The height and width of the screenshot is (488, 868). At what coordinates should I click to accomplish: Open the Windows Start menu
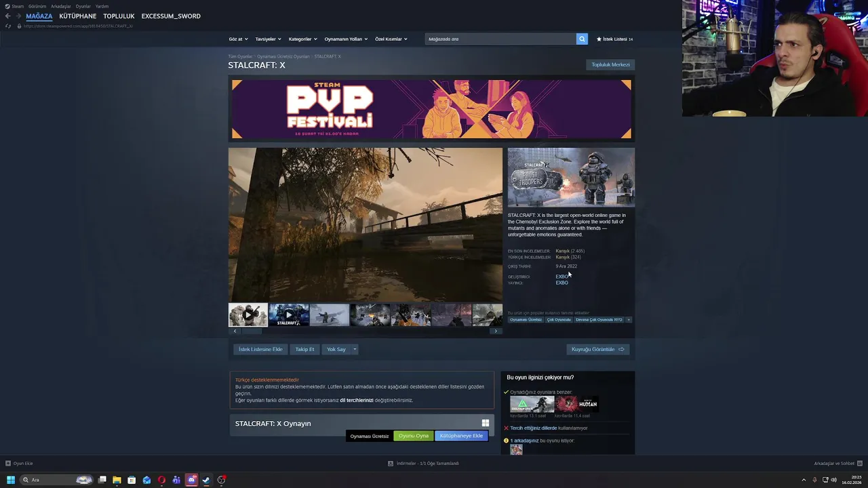coord(11,480)
